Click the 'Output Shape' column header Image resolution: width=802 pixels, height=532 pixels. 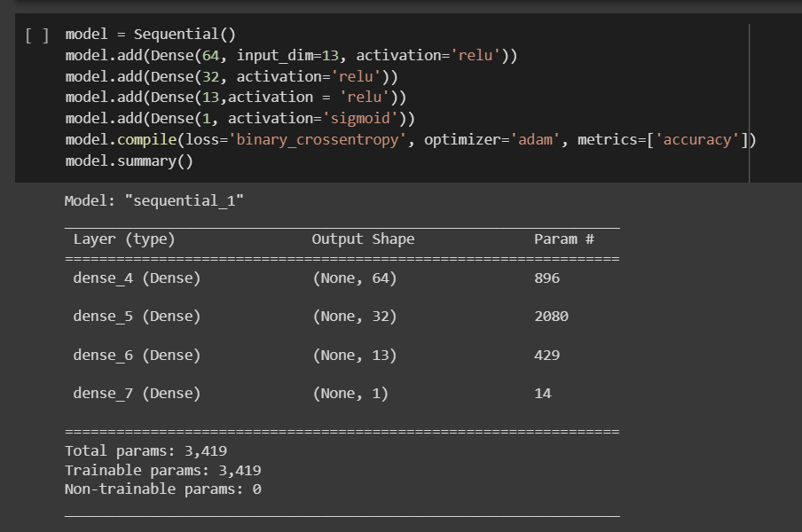[x=363, y=239]
